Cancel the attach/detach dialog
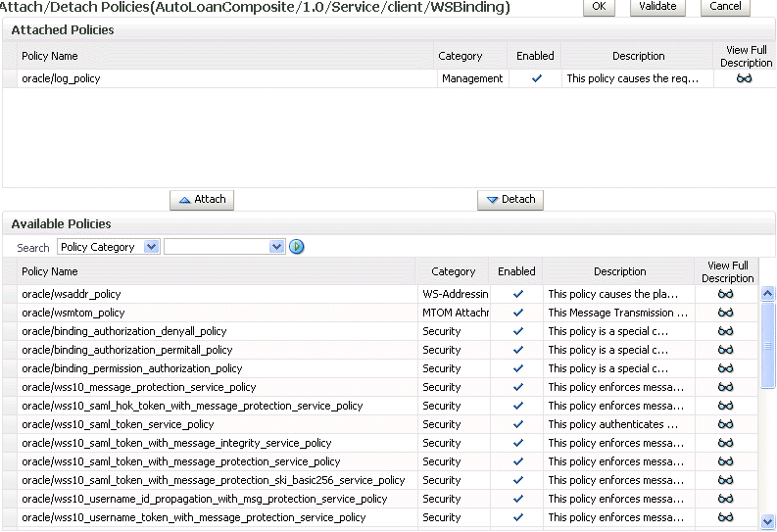 (x=725, y=7)
